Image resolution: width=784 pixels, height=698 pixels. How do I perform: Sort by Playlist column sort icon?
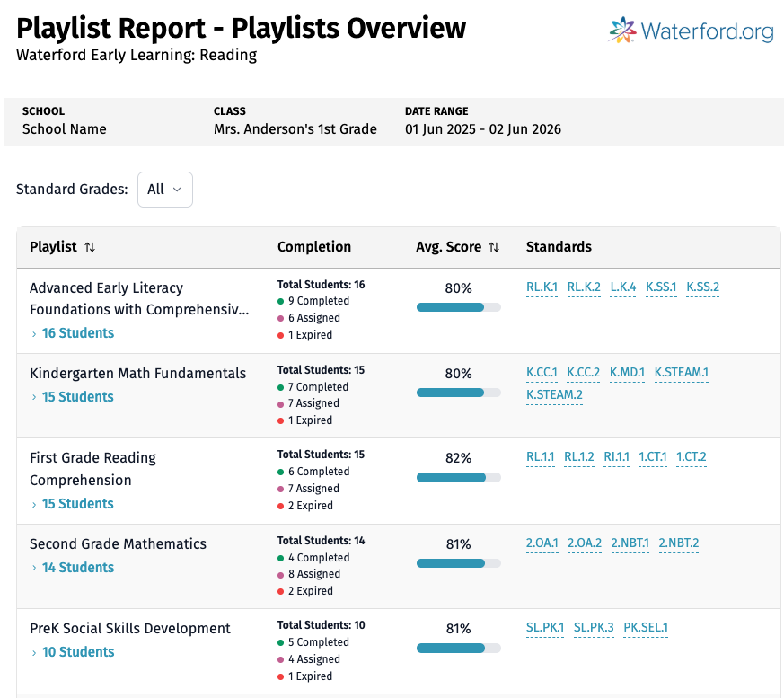pyautogui.click(x=90, y=247)
